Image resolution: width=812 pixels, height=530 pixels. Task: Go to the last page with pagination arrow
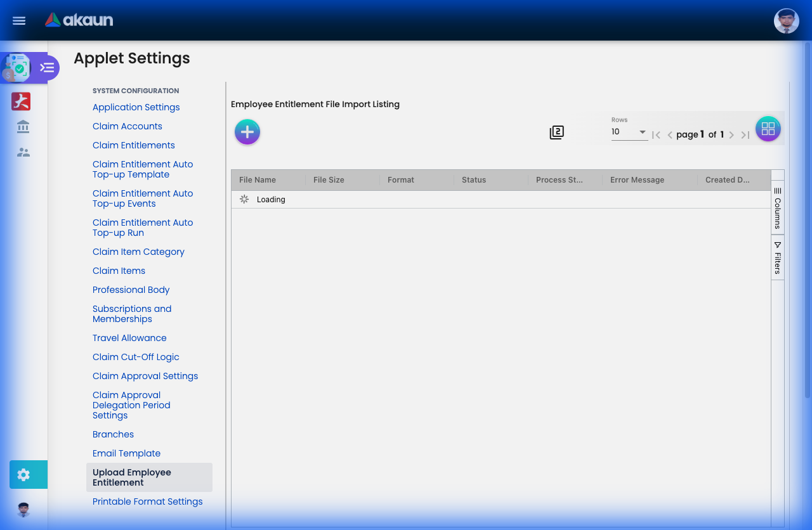coord(745,134)
